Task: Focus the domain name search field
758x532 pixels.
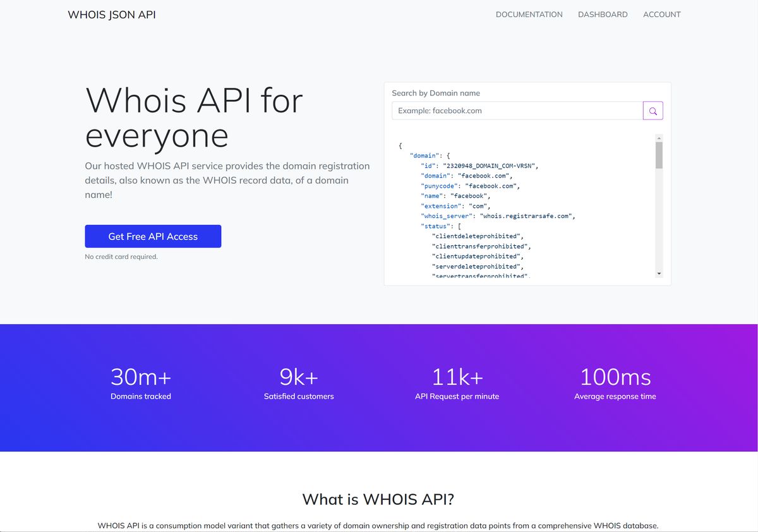Action: coord(517,111)
